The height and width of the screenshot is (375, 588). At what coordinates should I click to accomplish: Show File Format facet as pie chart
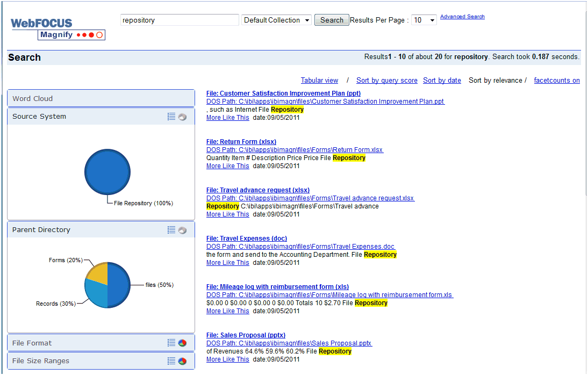183,343
